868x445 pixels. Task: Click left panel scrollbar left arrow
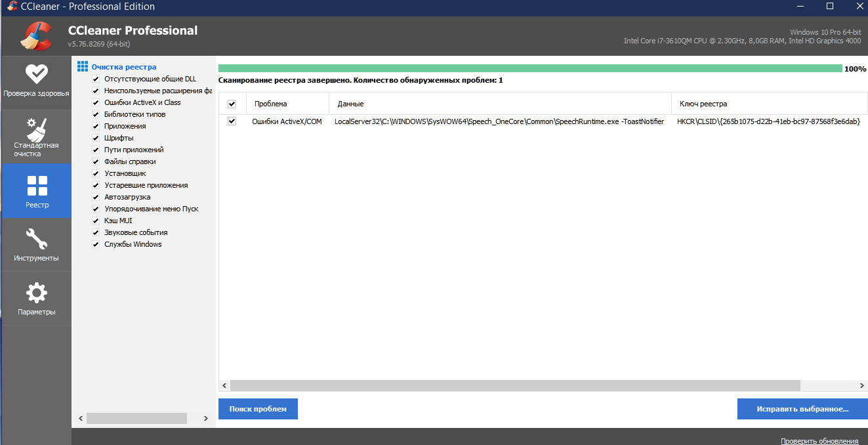[x=81, y=418]
